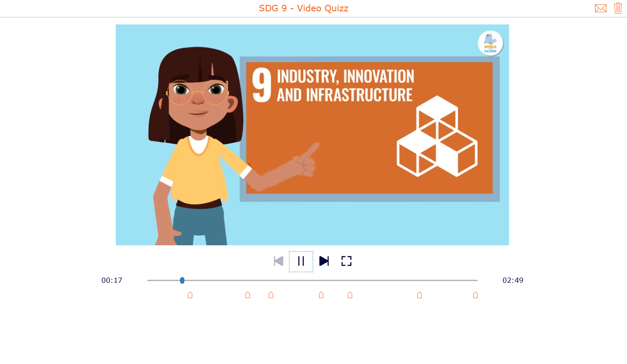The width and height of the screenshot is (627, 364).
Task: Click the elapsed time label 00:17
Action: 112,281
